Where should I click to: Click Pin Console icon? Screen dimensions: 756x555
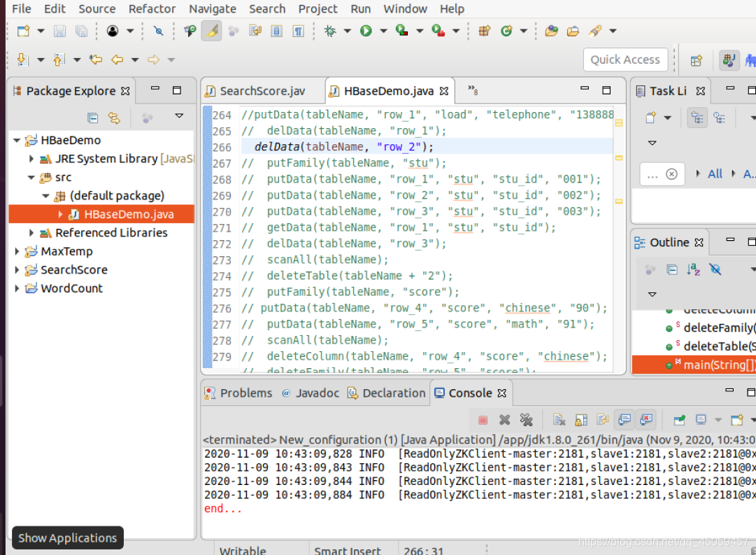click(679, 420)
